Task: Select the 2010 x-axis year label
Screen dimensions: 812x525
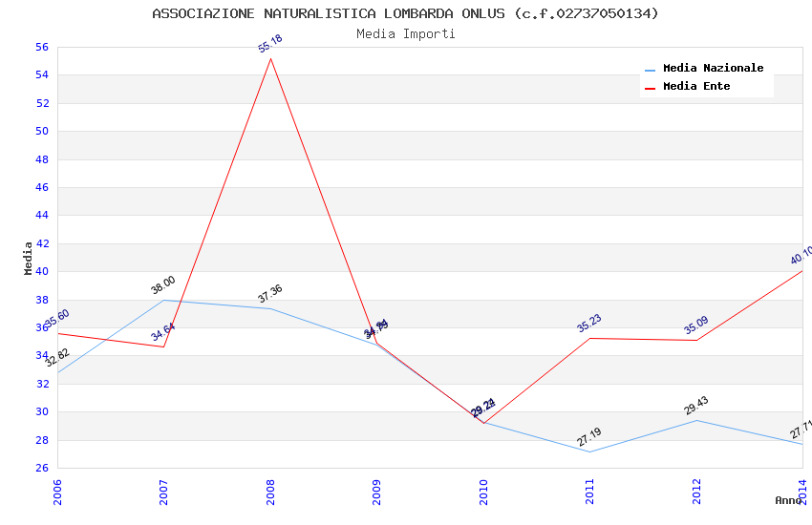Action: (483, 492)
